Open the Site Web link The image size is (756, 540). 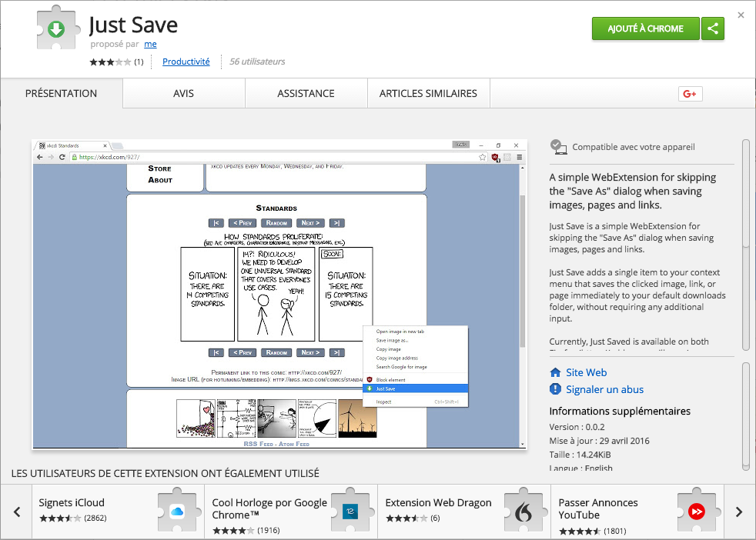pos(587,372)
